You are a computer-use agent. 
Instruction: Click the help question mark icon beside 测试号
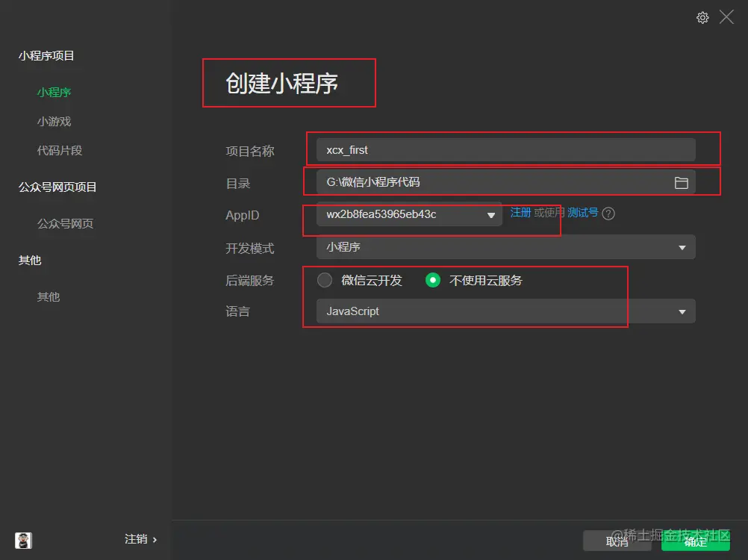click(608, 214)
